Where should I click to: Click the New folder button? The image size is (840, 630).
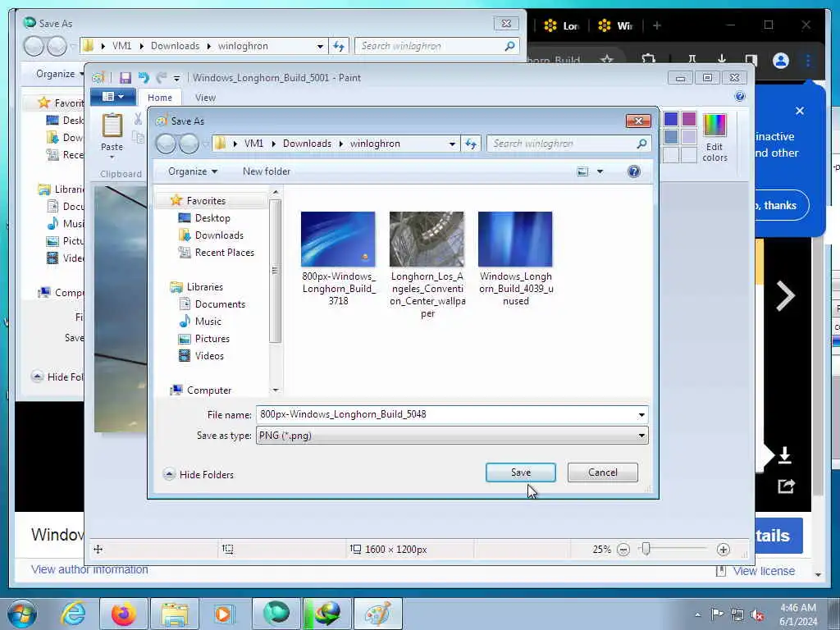[x=267, y=171]
